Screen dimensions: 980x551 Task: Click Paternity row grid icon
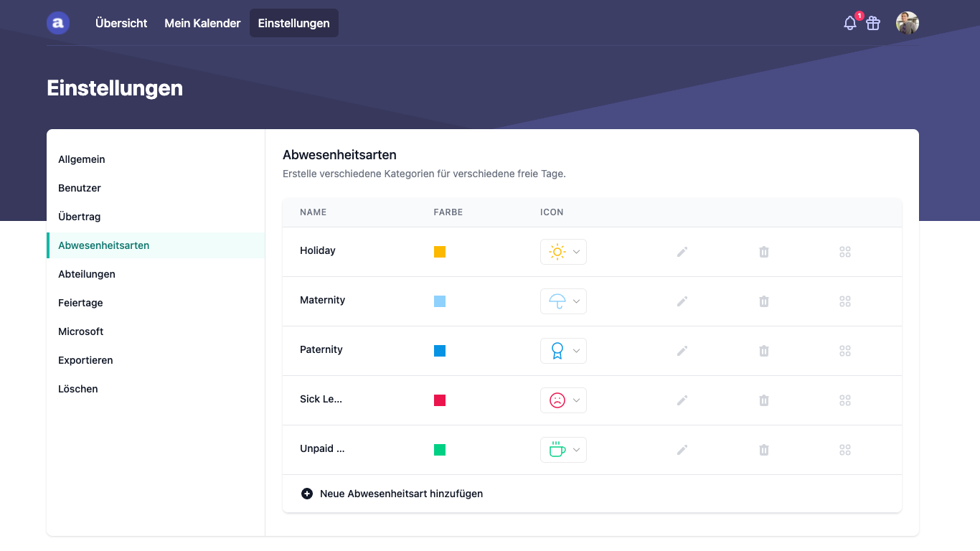[x=845, y=351]
